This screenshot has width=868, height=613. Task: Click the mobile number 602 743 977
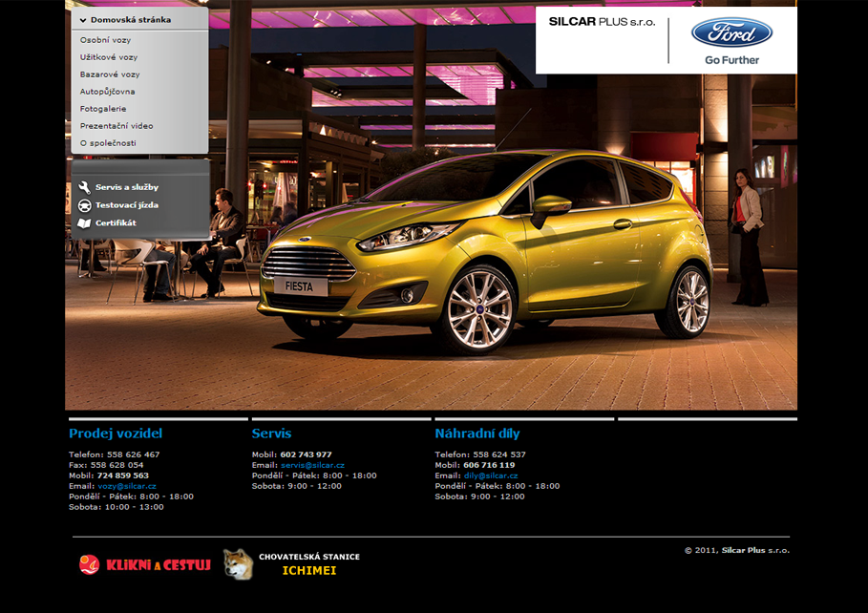click(x=306, y=454)
